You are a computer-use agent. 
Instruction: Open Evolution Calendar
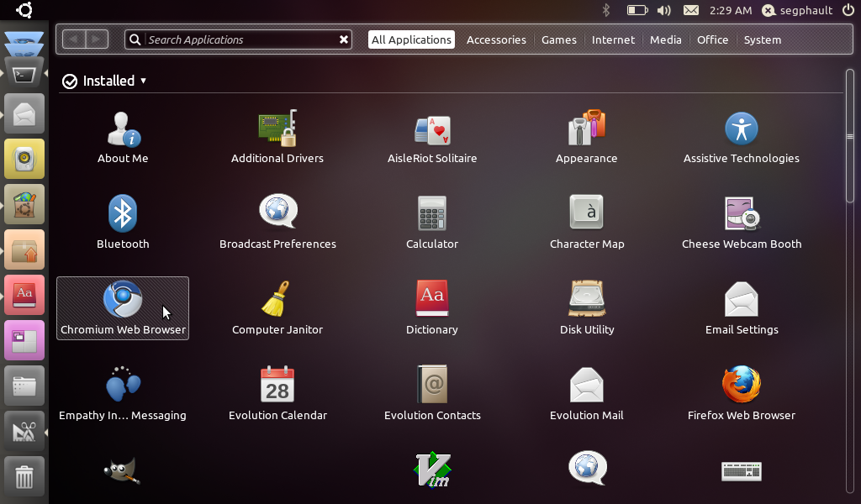pos(277,393)
